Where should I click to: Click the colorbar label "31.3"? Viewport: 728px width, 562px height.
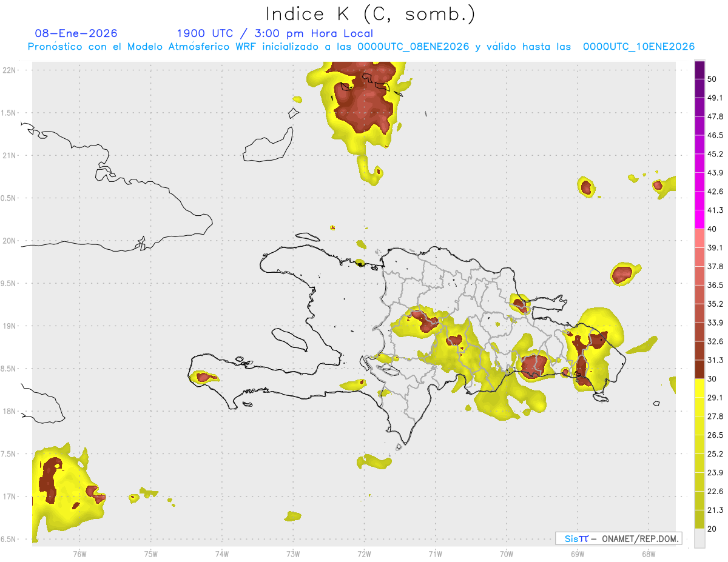tap(715, 360)
